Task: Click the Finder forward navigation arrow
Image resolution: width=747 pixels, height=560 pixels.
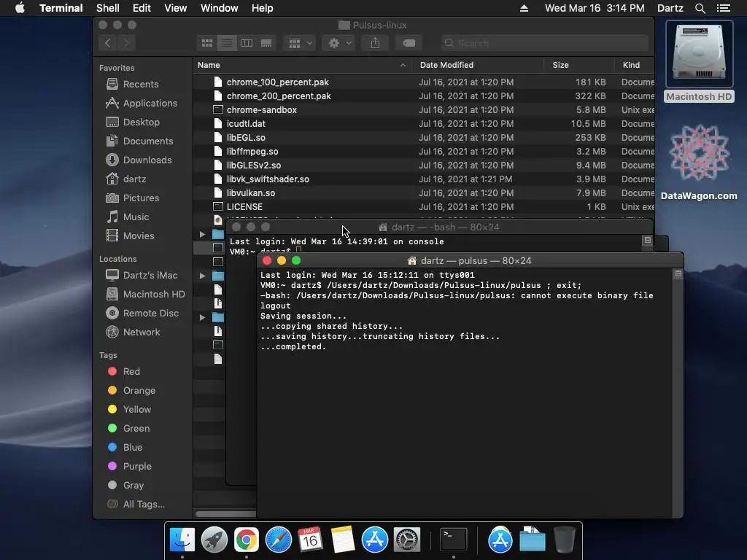Action: [x=127, y=43]
